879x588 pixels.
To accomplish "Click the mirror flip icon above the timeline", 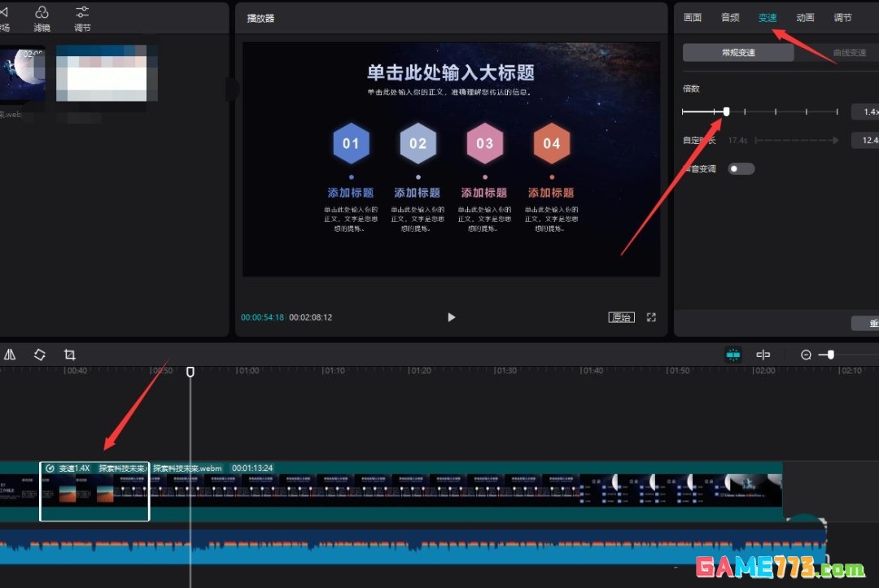I will [10, 355].
